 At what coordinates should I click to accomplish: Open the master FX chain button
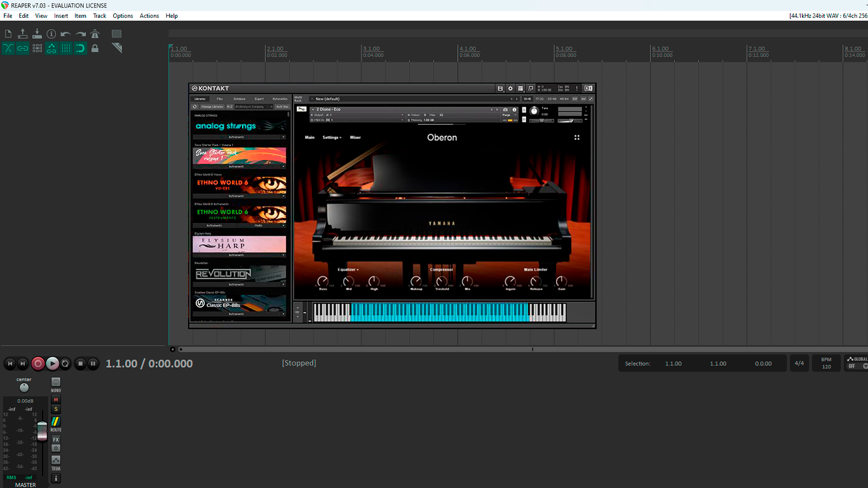tap(56, 440)
